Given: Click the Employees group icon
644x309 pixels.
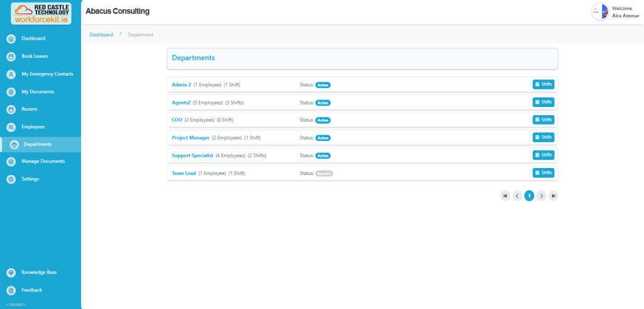Looking at the screenshot, I should click(11, 127).
